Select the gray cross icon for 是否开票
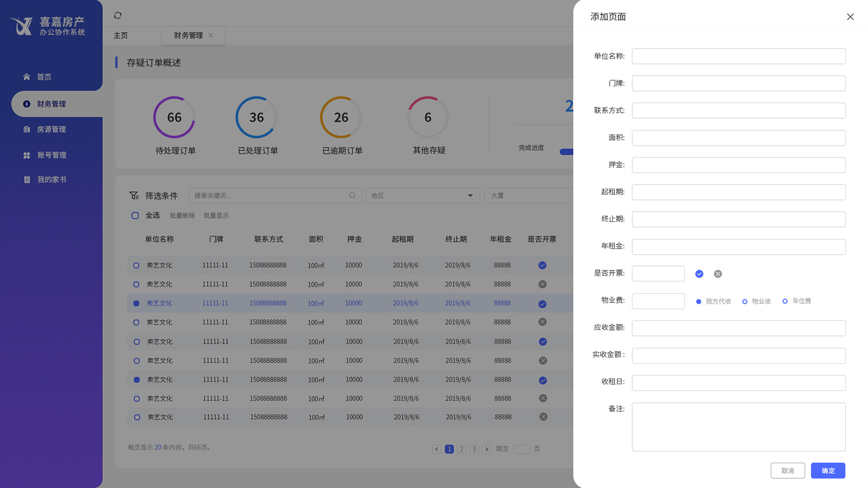 (718, 274)
